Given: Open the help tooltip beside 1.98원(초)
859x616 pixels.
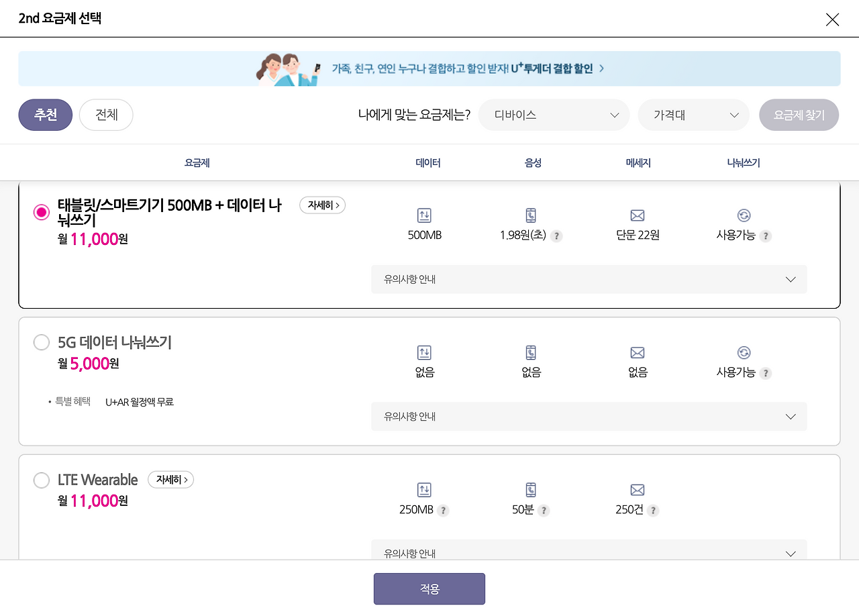Looking at the screenshot, I should tap(557, 236).
